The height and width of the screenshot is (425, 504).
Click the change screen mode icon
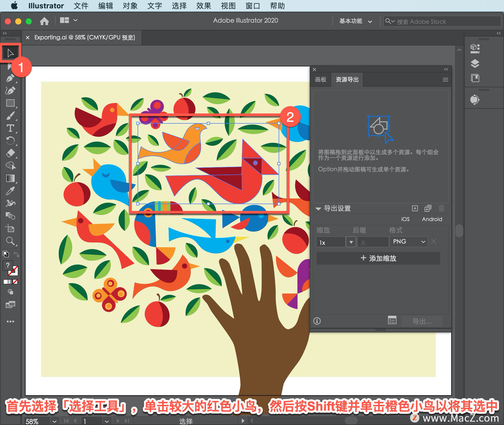10,305
